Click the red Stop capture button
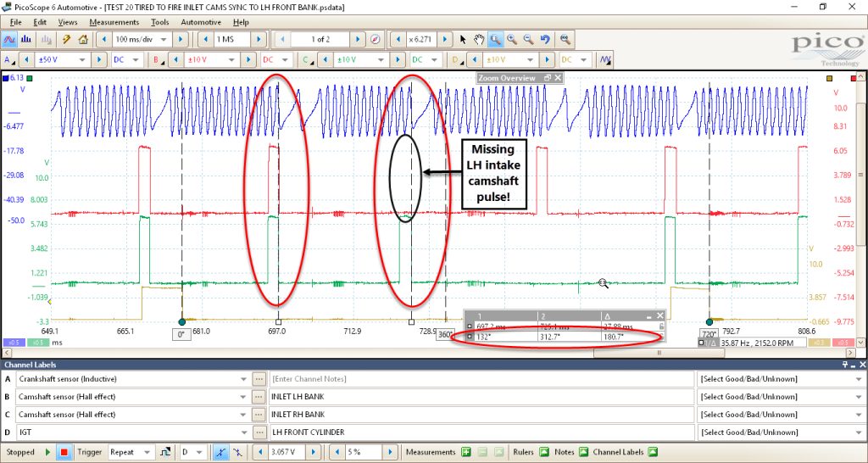 [64, 452]
